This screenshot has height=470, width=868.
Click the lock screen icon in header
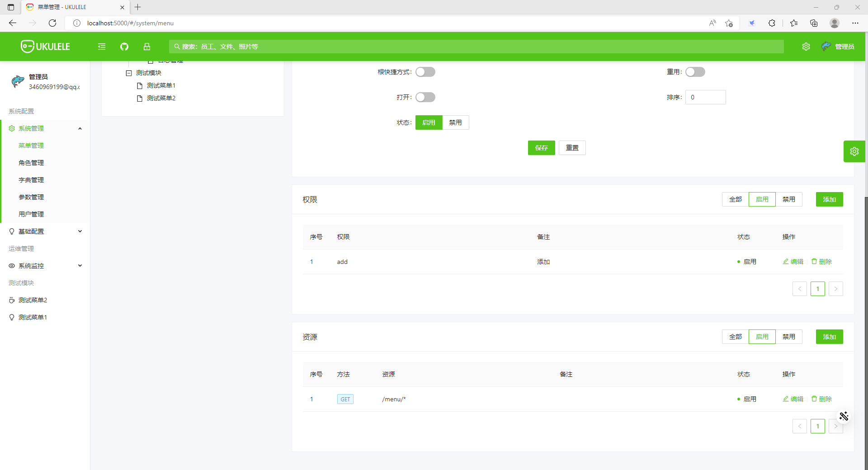pyautogui.click(x=147, y=47)
